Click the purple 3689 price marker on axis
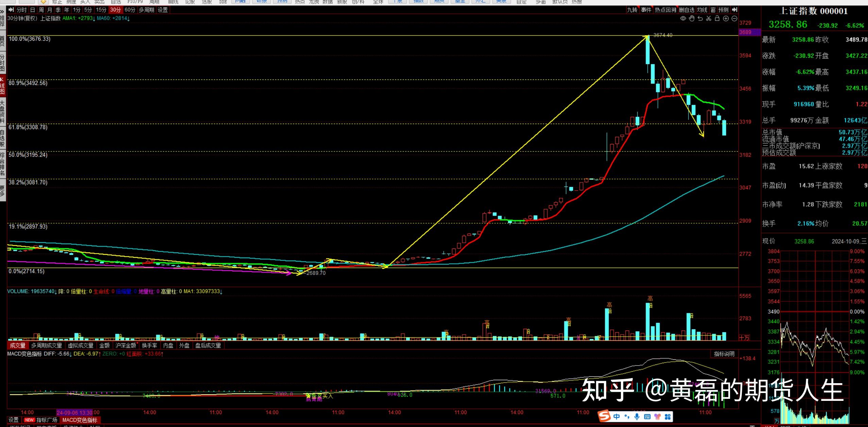Screen dimensions: 868x427 point(749,32)
